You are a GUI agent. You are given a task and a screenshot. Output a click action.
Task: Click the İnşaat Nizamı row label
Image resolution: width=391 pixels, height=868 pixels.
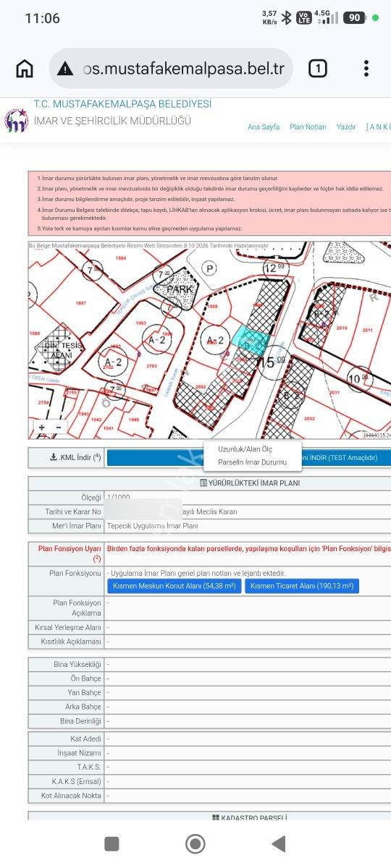[78, 752]
